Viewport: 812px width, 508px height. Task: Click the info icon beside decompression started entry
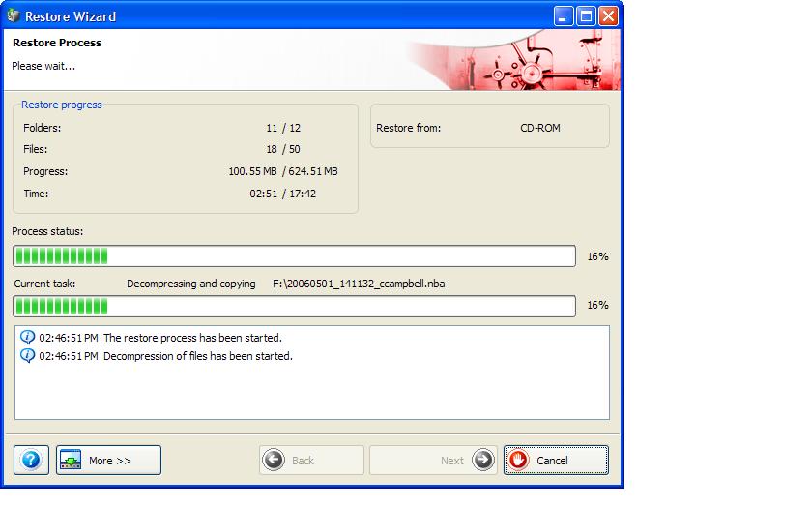(x=27, y=356)
